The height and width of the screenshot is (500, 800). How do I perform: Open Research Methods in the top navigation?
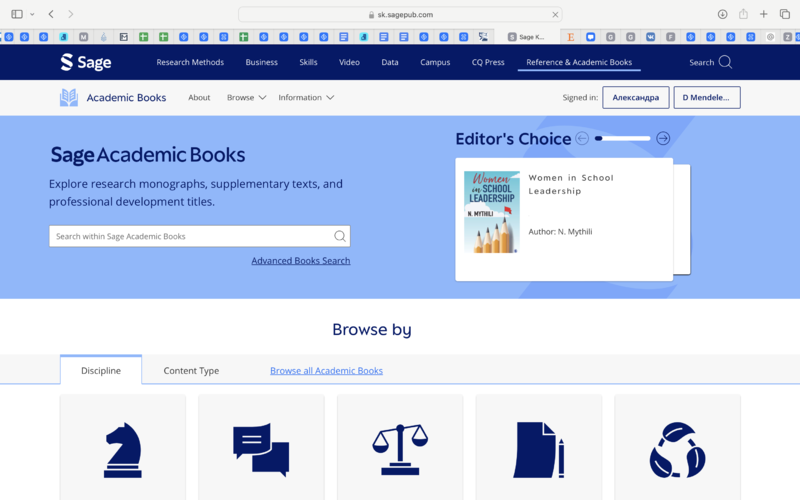(190, 62)
